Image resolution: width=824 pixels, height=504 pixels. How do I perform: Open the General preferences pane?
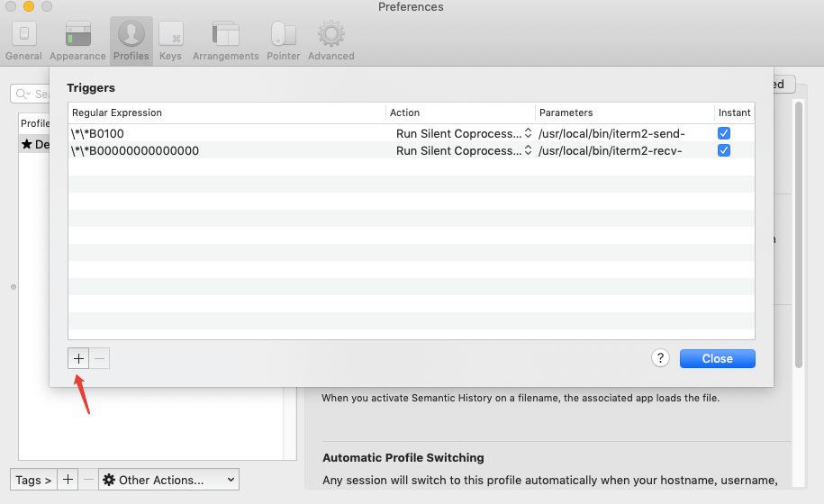[x=23, y=40]
